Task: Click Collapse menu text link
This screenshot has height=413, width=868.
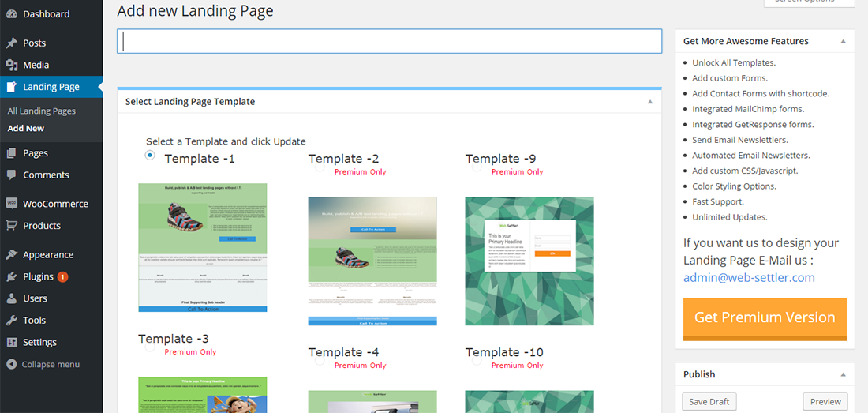Action: (x=51, y=364)
